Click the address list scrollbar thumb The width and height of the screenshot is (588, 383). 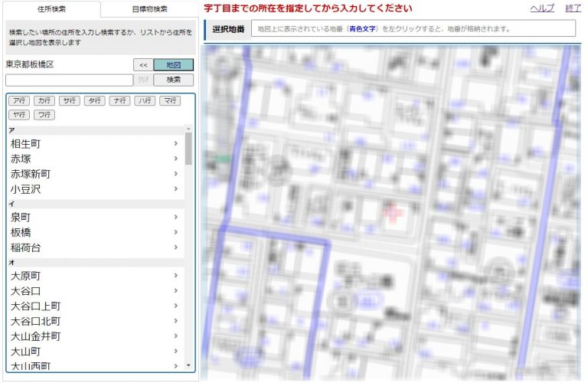click(188, 149)
